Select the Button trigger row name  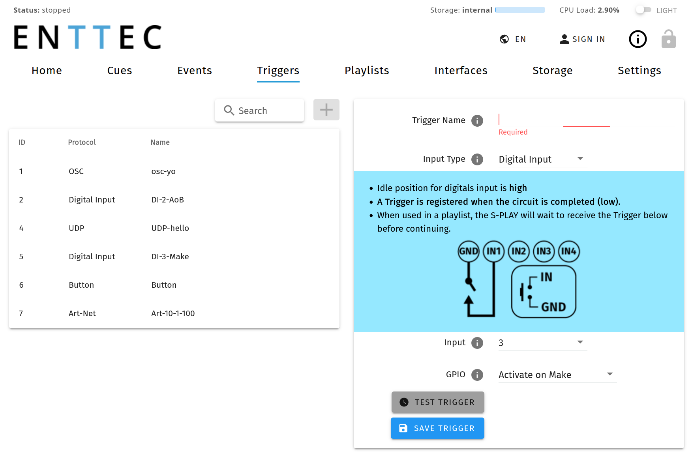(164, 285)
